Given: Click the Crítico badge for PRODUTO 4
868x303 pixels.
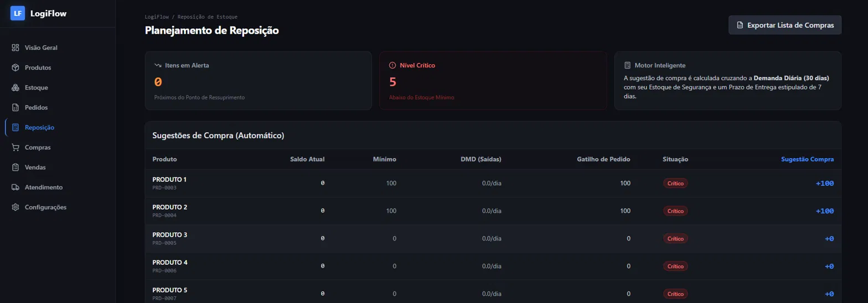Looking at the screenshot, I should click(675, 266).
